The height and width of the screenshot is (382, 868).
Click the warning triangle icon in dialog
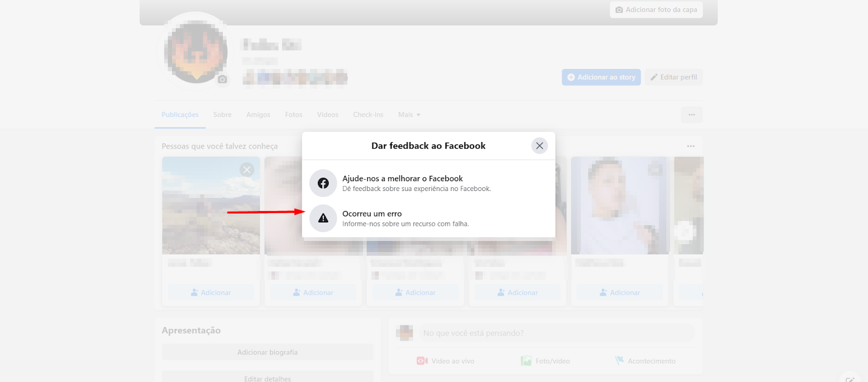click(323, 218)
